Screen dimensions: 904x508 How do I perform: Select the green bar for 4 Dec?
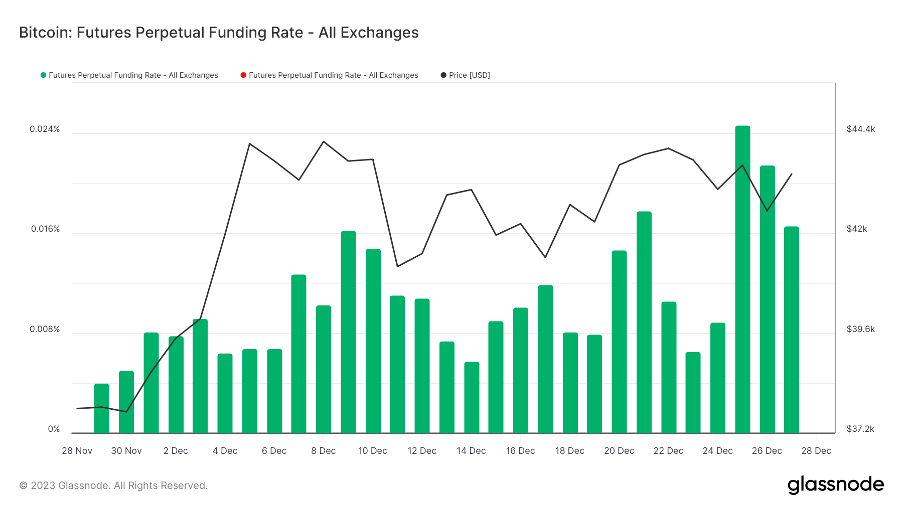[x=225, y=393]
